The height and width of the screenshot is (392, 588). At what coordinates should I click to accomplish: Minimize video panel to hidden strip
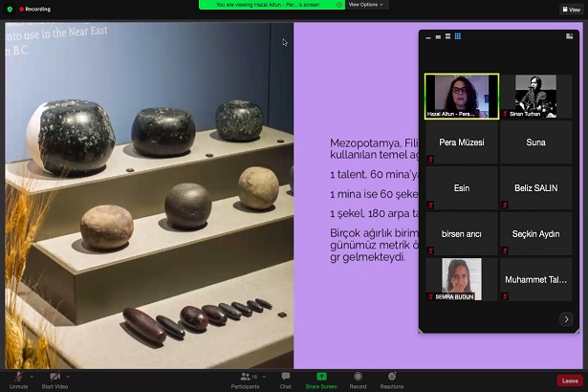click(427, 36)
